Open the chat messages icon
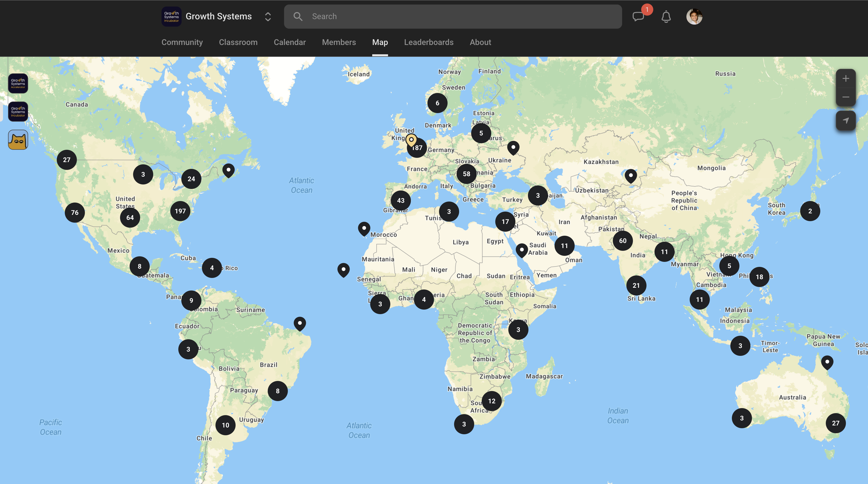 (638, 17)
